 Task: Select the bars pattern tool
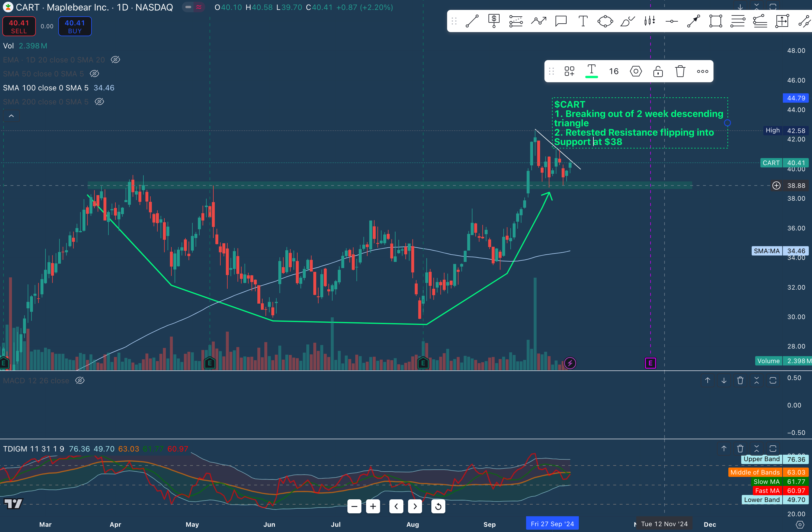[650, 21]
